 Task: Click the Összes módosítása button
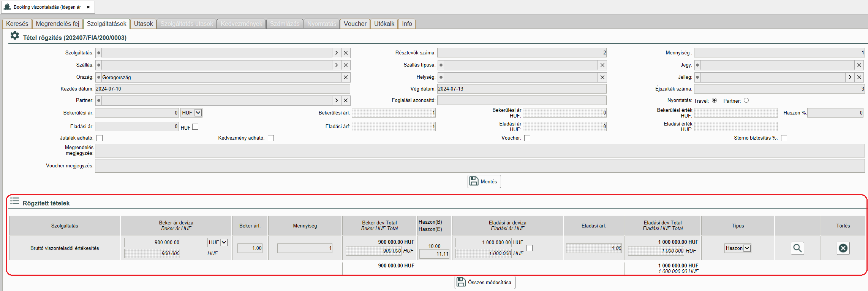pyautogui.click(x=485, y=282)
